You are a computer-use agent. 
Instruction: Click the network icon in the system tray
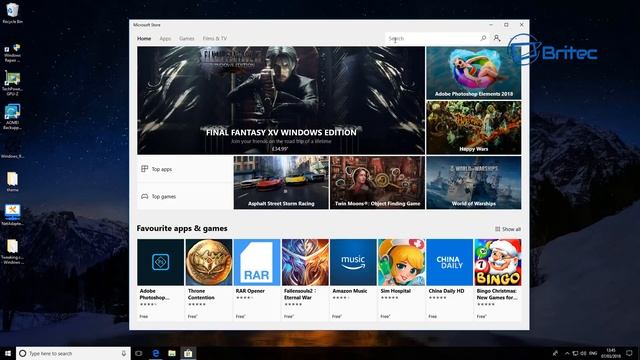(575, 353)
